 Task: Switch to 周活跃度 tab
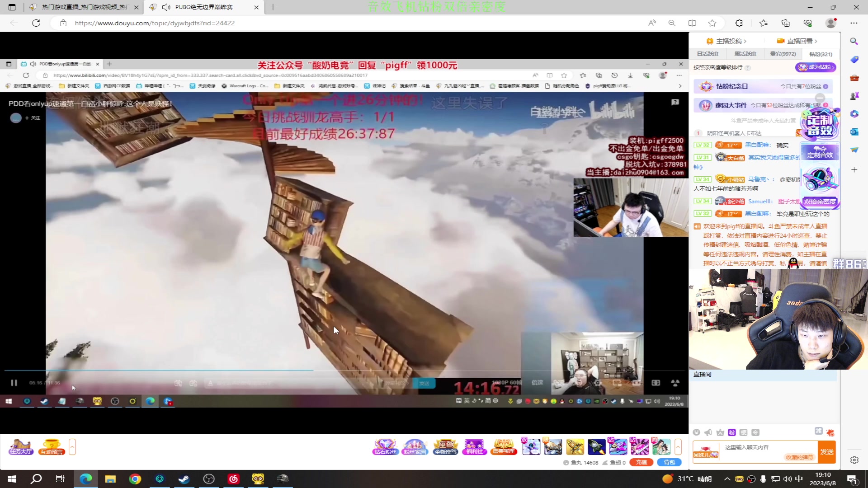[x=745, y=54]
